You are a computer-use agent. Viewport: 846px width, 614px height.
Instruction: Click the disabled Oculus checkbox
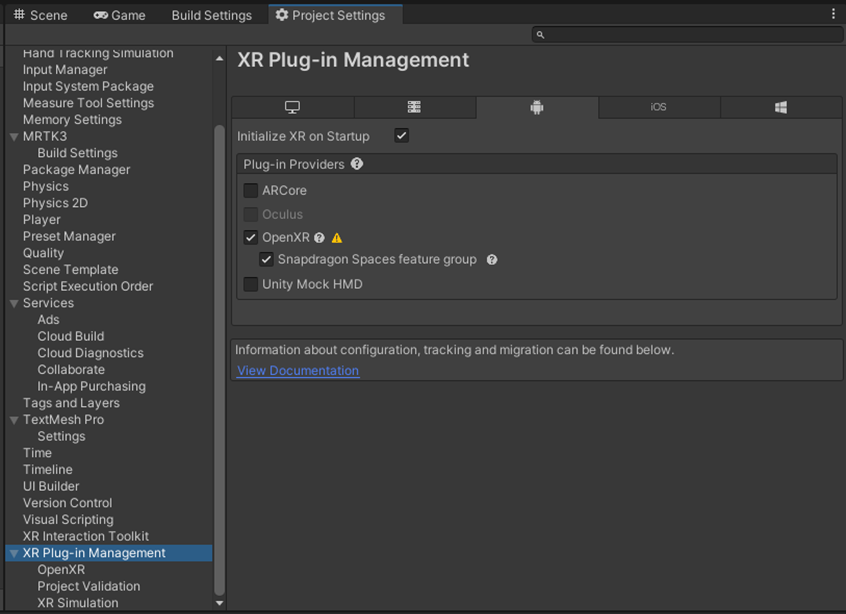(250, 214)
